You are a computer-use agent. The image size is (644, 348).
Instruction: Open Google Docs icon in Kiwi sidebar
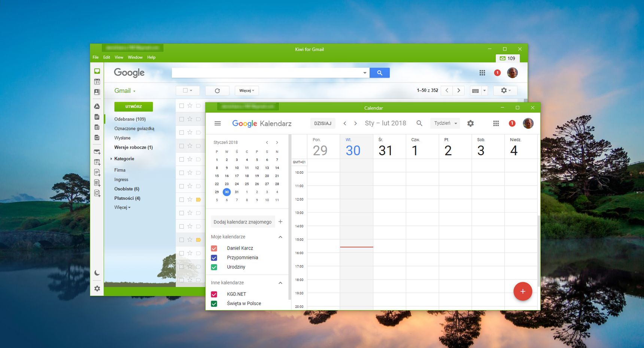(x=97, y=117)
